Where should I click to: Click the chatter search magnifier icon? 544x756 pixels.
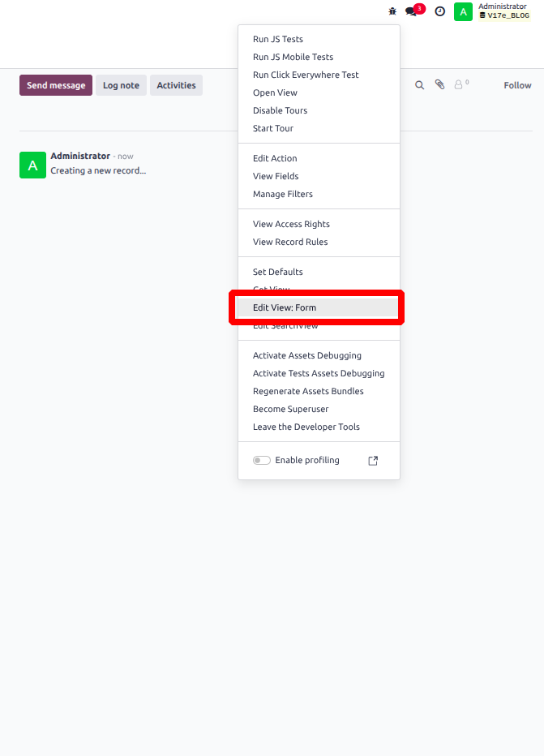(x=420, y=85)
